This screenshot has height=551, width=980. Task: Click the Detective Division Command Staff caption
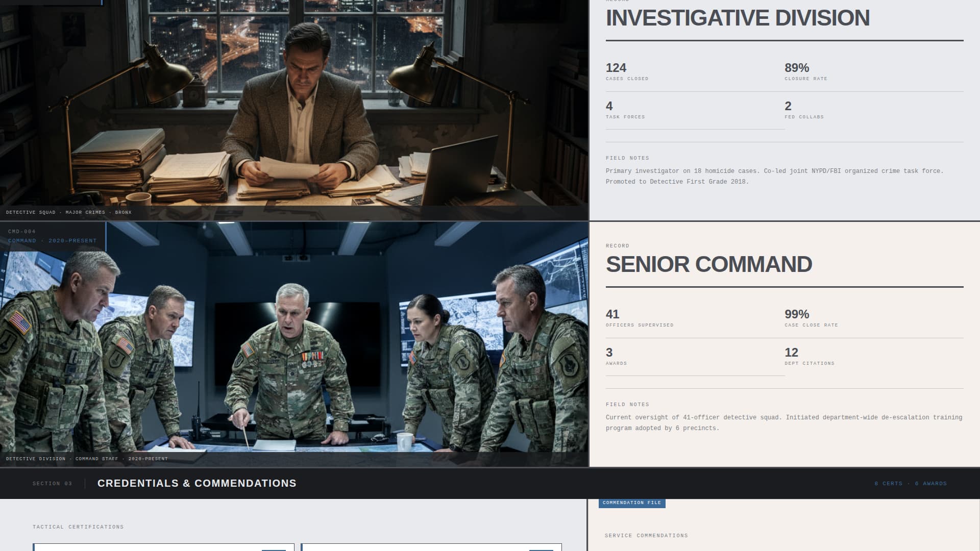pos(87,459)
